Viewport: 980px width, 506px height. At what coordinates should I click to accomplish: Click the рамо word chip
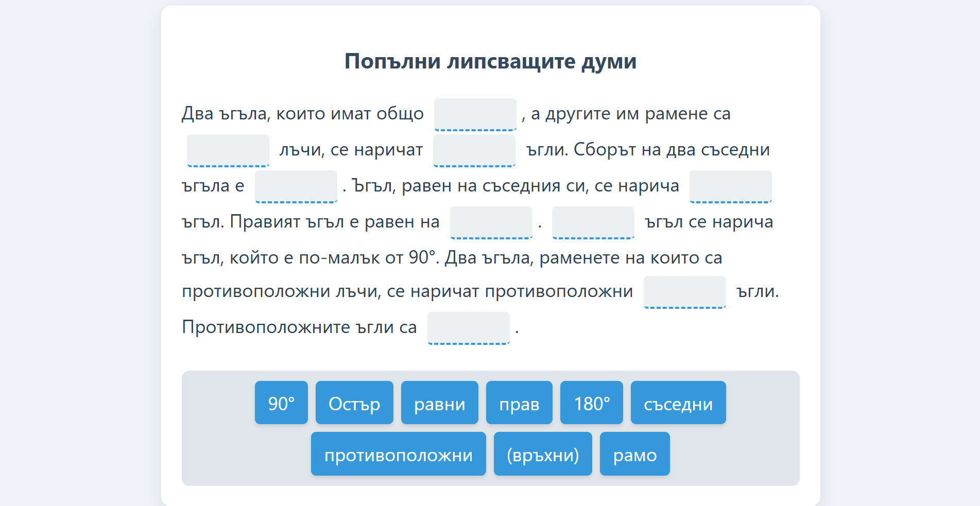pyautogui.click(x=634, y=454)
